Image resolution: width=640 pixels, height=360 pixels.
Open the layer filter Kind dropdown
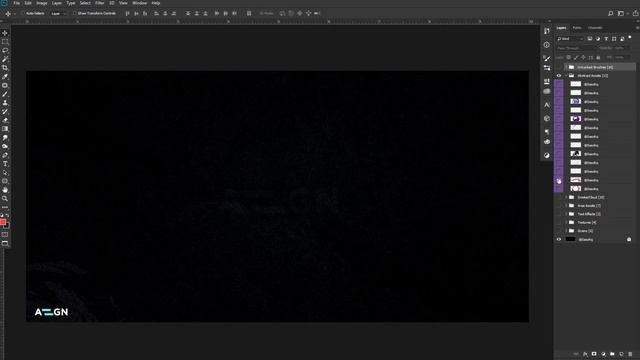point(570,39)
